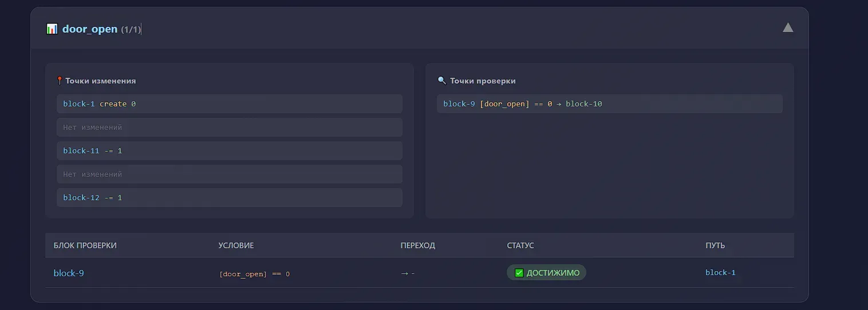The height and width of the screenshot is (310, 868).
Task: Select the block-11 -= 1 change entry
Action: tap(229, 151)
